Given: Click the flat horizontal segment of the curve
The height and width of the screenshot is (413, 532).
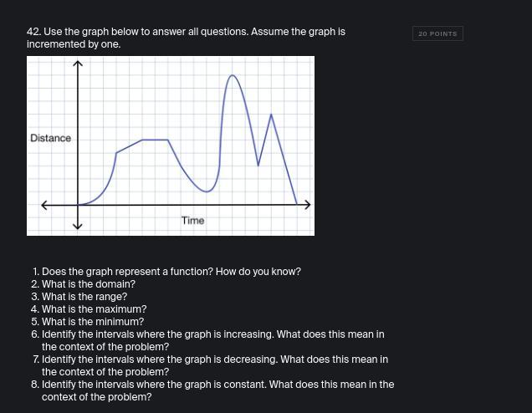Looking at the screenshot, I should click(155, 140).
